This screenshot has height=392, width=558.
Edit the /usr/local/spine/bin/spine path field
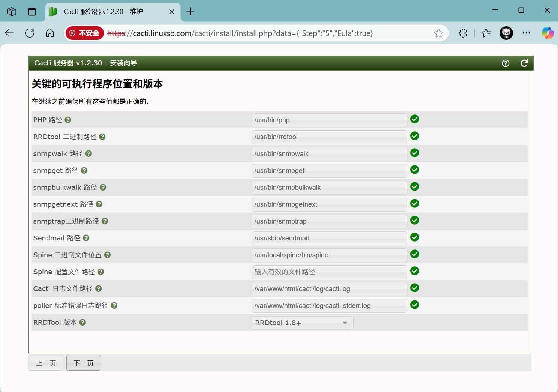(x=329, y=255)
